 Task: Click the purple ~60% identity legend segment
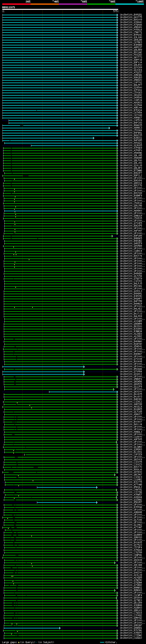[73, 4]
